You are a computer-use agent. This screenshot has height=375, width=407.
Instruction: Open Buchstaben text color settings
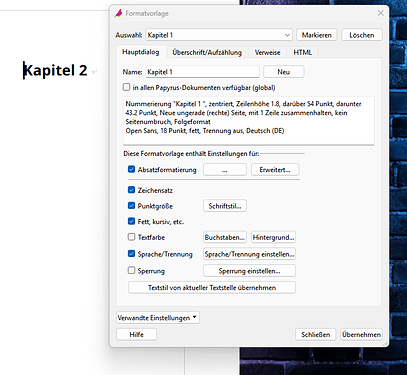pos(225,237)
